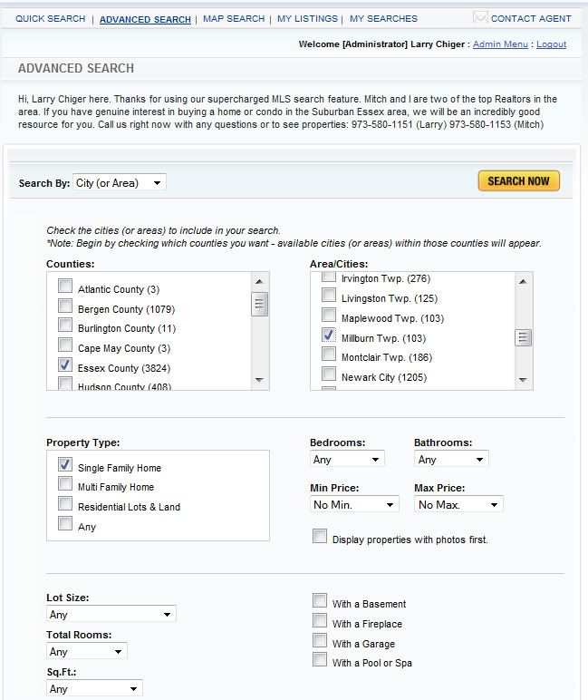This screenshot has width=588, height=700.
Task: Check the Atlantic County checkbox
Action: coord(65,286)
